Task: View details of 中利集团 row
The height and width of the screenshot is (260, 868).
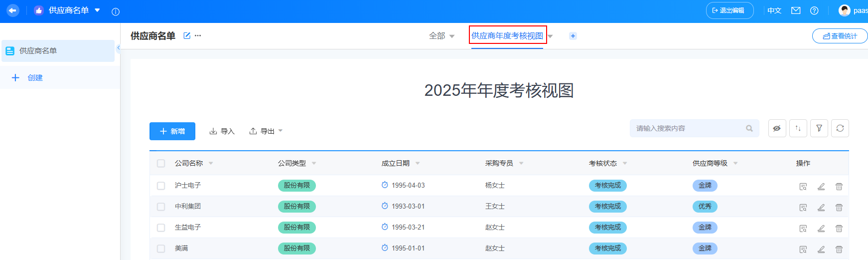Action: [x=803, y=208]
